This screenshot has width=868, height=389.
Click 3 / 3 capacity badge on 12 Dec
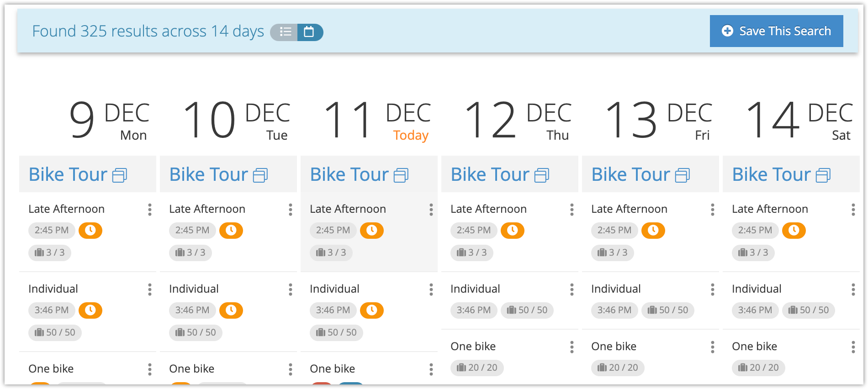click(x=472, y=252)
